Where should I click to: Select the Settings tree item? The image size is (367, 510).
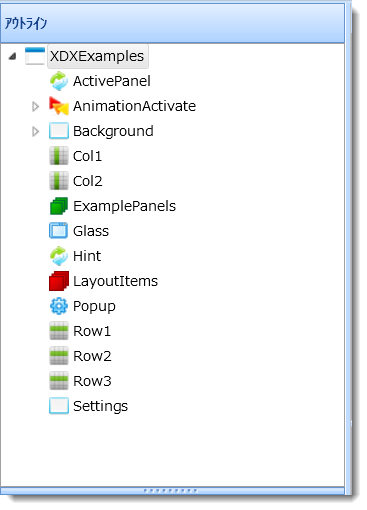[x=100, y=406]
